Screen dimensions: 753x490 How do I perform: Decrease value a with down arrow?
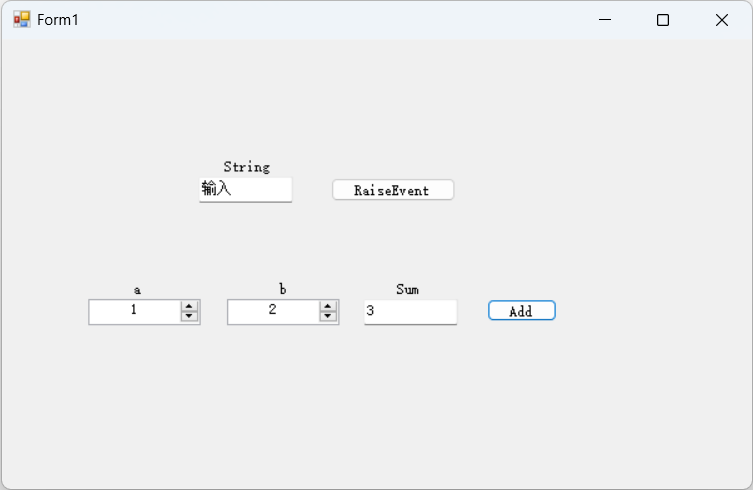[x=189, y=316]
